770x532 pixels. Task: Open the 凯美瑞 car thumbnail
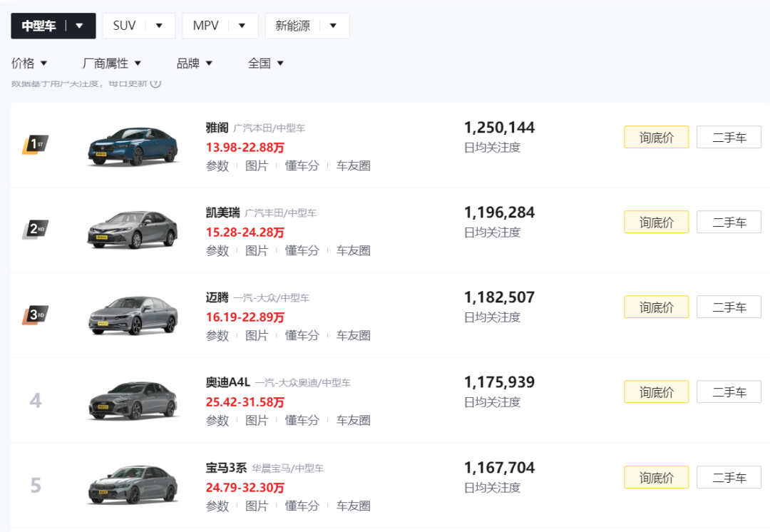pyautogui.click(x=133, y=230)
